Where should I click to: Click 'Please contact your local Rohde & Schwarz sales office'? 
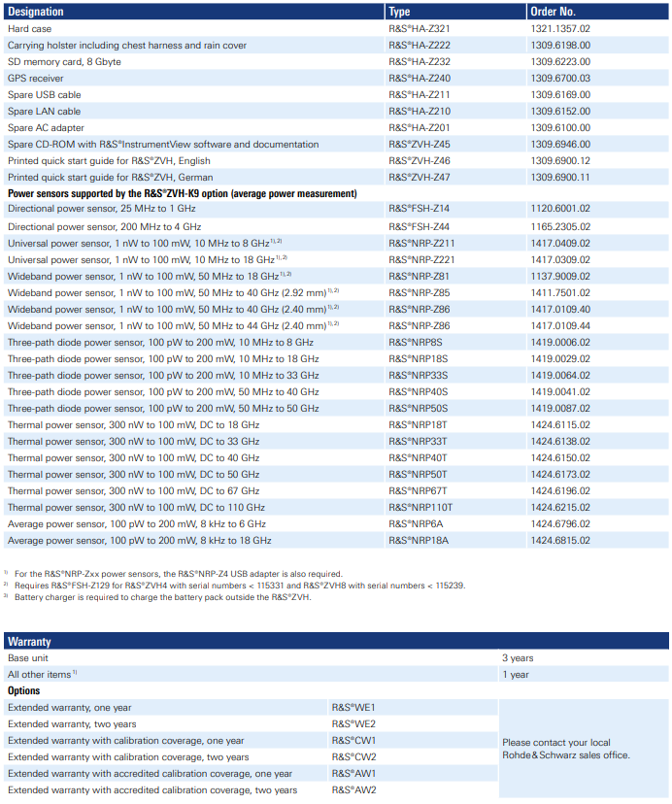pyautogui.click(x=566, y=749)
